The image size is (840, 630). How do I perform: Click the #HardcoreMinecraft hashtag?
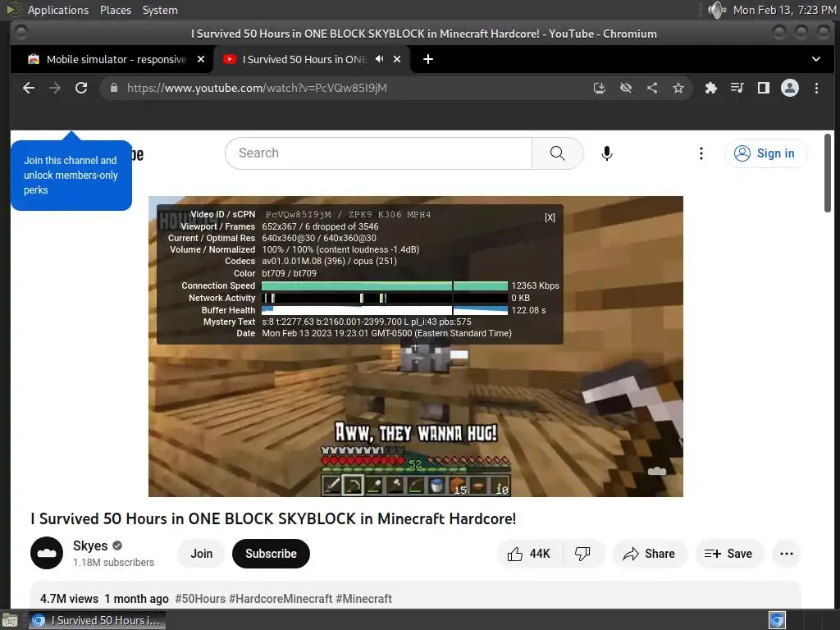pyautogui.click(x=281, y=598)
